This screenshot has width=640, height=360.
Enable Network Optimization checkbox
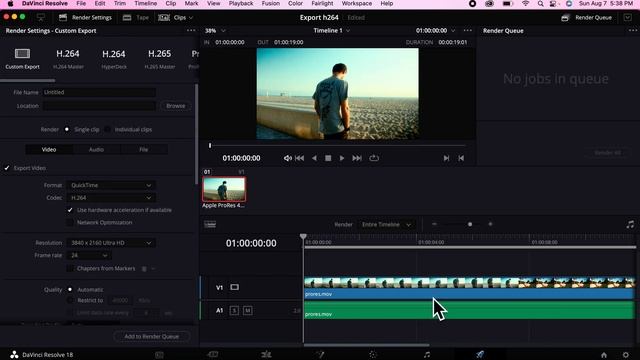click(x=70, y=222)
